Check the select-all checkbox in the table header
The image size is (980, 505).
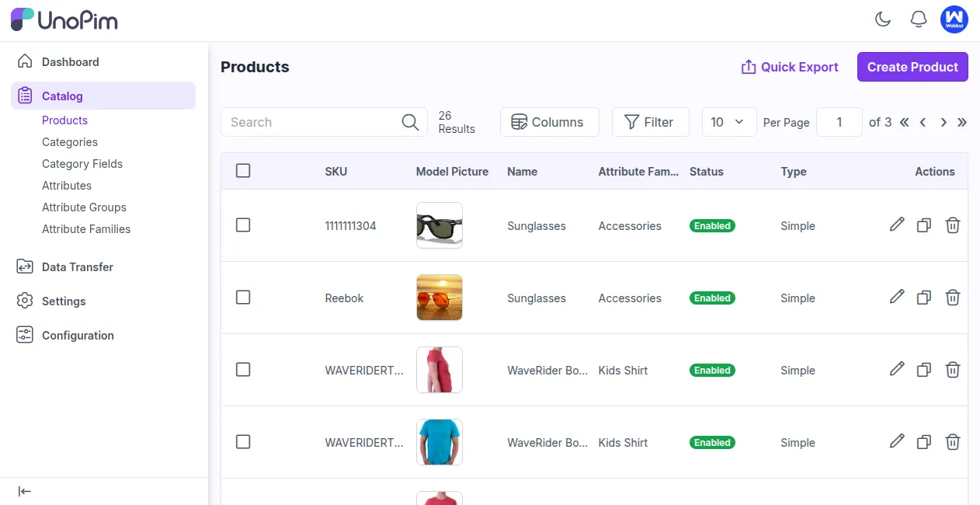click(x=243, y=171)
